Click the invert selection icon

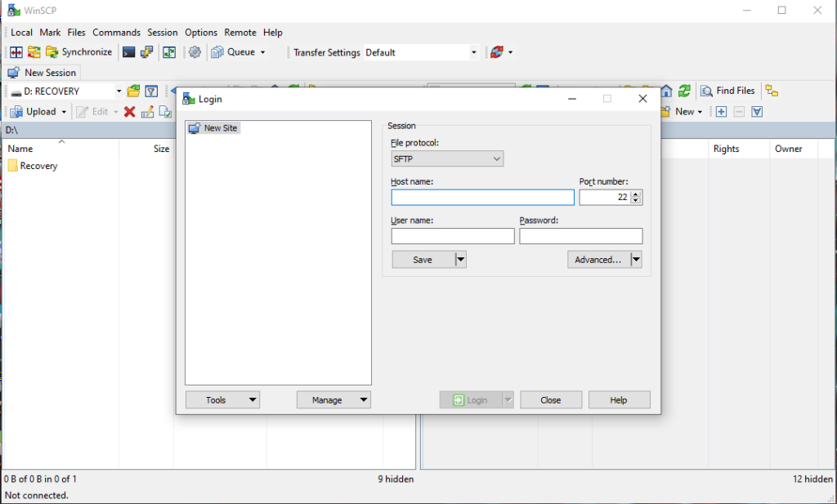click(757, 111)
